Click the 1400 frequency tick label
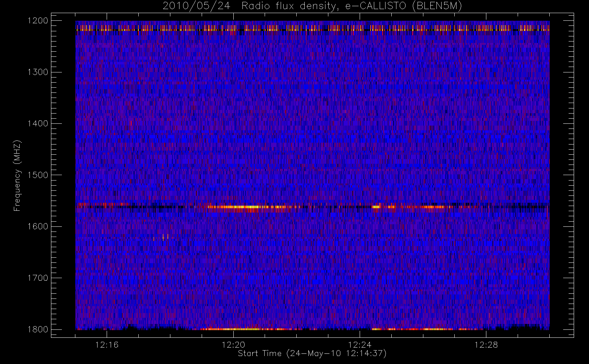The image size is (589, 364). (38, 124)
